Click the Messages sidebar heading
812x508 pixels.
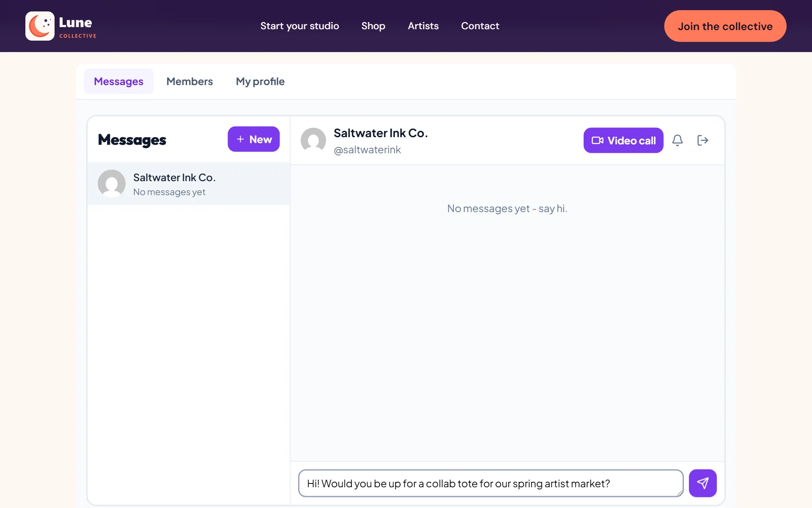coord(132,140)
